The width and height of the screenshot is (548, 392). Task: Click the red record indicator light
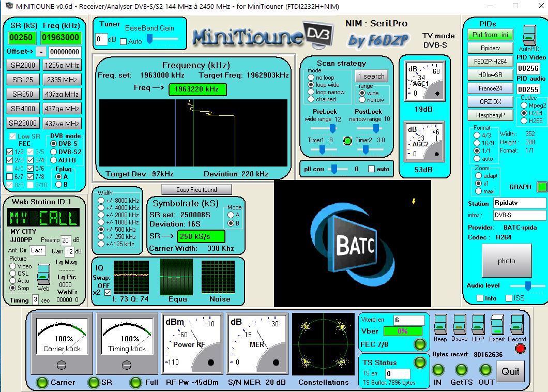520,348
